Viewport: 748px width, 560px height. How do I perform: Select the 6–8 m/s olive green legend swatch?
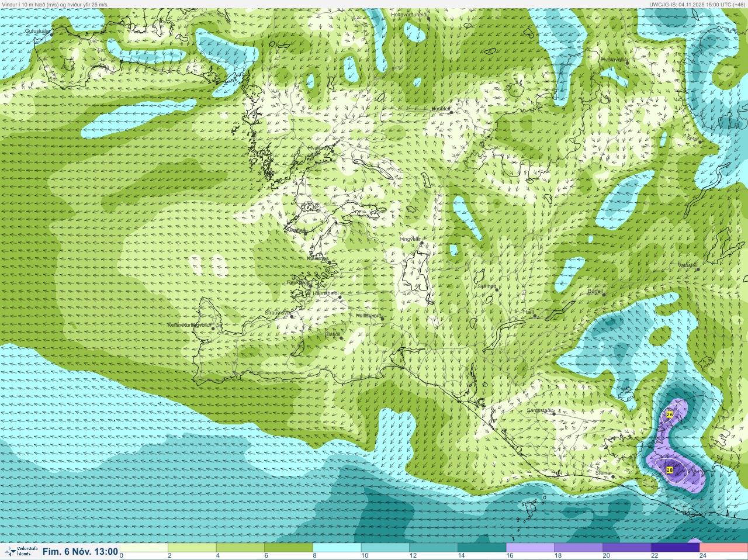tap(289, 548)
